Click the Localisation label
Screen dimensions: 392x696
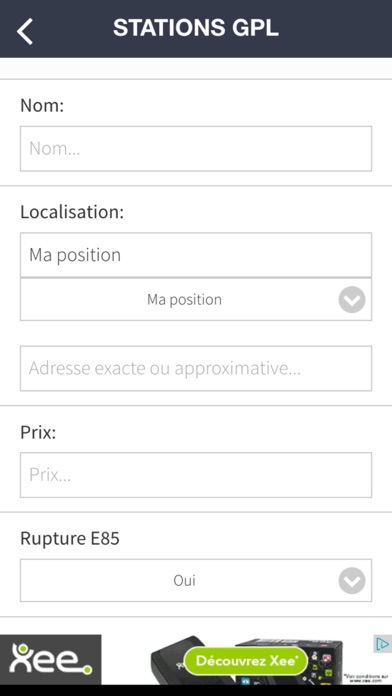tap(72, 212)
